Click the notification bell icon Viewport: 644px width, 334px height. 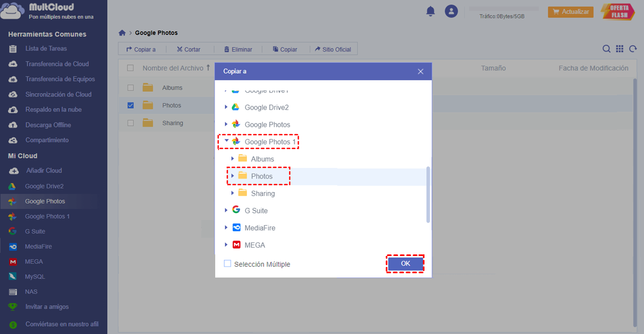pyautogui.click(x=430, y=11)
